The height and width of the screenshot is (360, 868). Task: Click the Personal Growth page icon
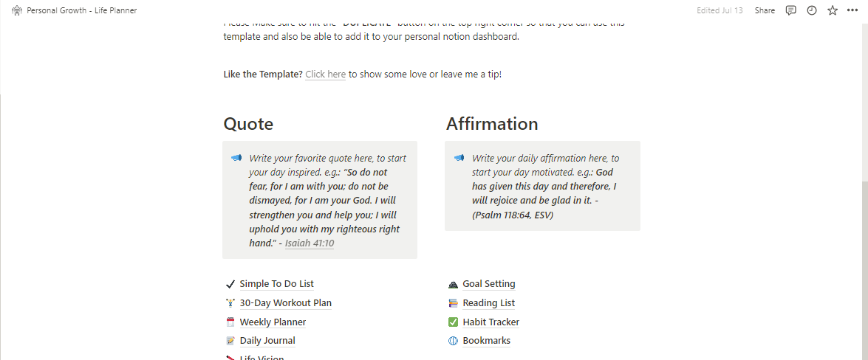tap(16, 10)
